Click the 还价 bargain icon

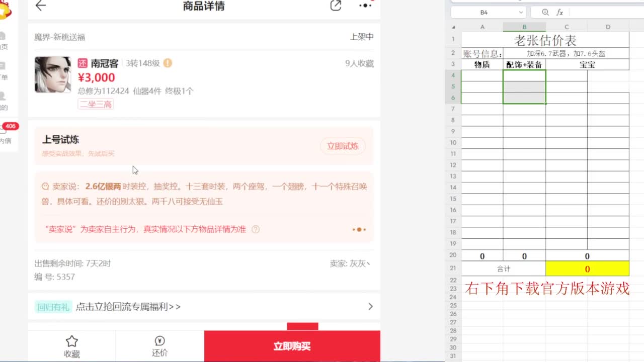click(x=160, y=346)
